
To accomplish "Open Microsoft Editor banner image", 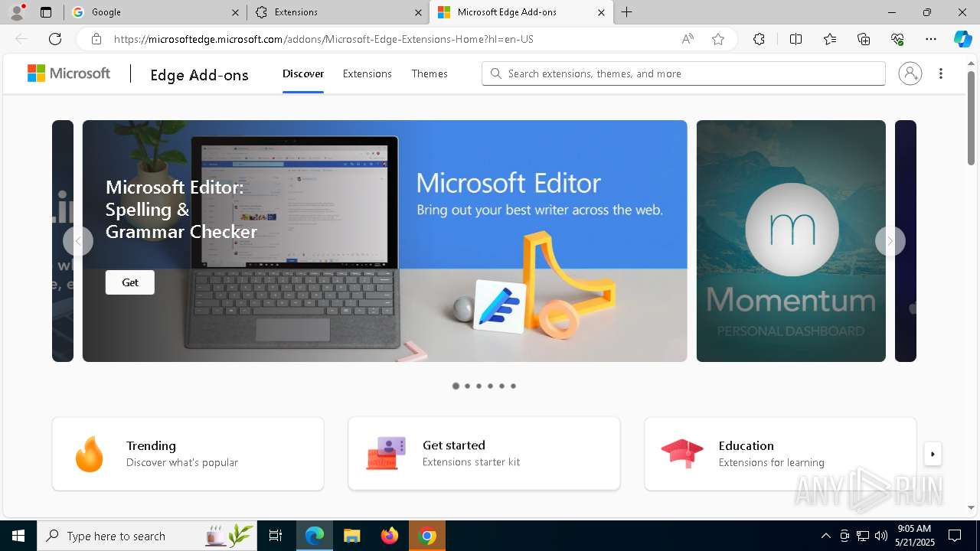I will point(384,241).
